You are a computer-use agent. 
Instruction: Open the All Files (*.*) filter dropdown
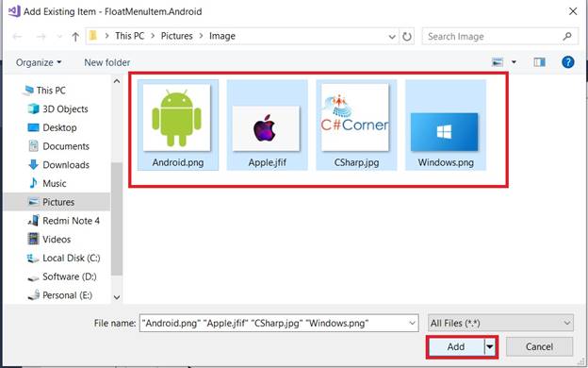500,323
